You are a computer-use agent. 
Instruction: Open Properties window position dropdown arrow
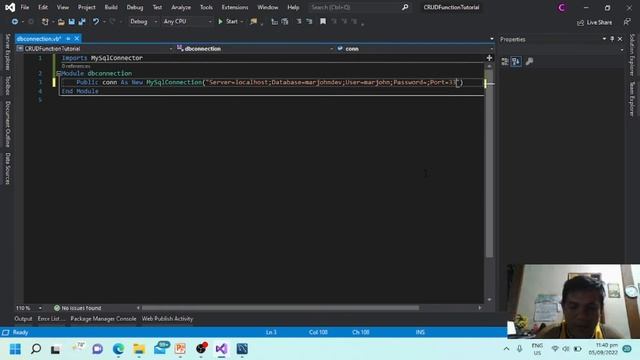604,39
